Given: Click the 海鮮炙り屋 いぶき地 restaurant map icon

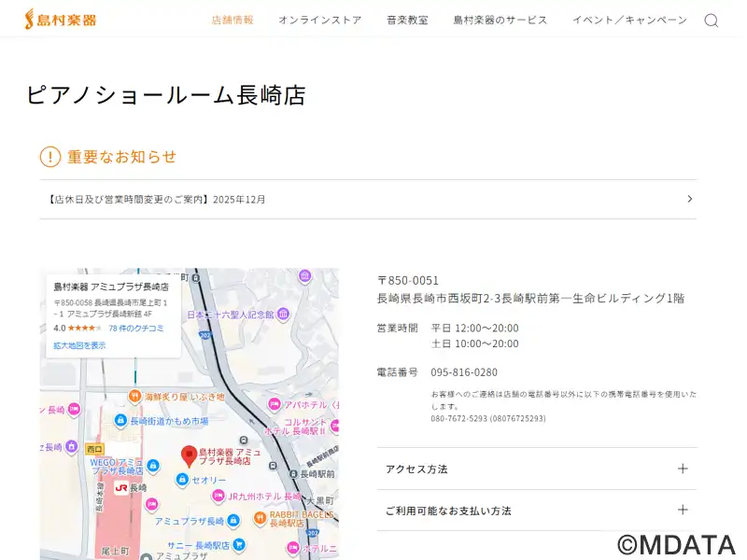Looking at the screenshot, I should pyautogui.click(x=134, y=397).
